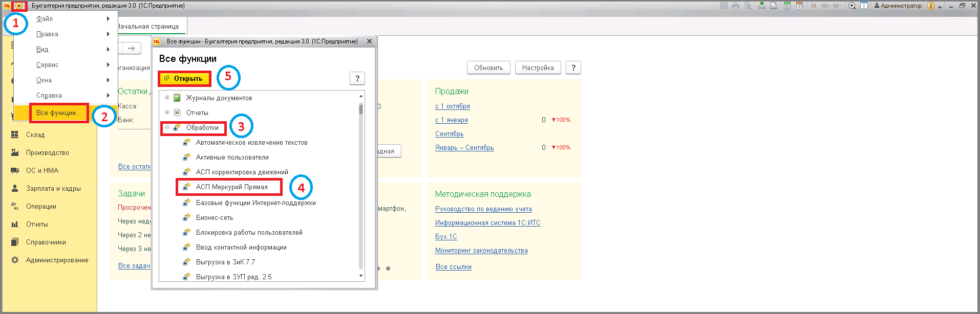
Task: Open the Производство section icon
Action: click(15, 152)
